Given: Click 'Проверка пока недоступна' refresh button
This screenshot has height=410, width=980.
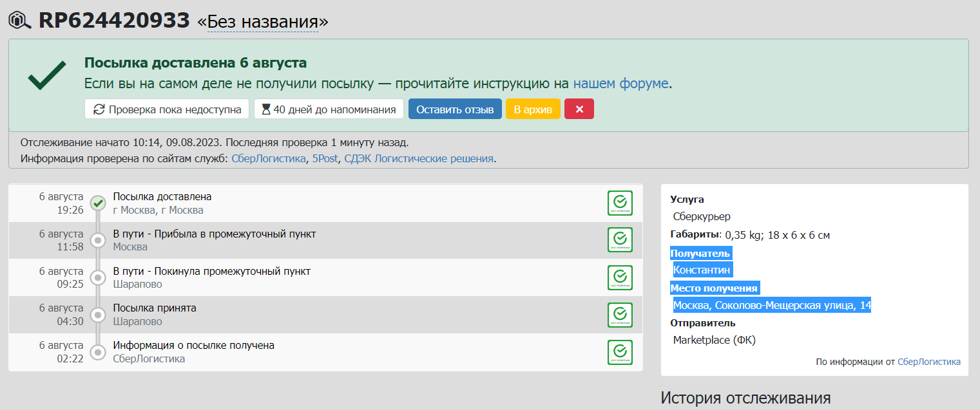Looking at the screenshot, I should 167,109.
